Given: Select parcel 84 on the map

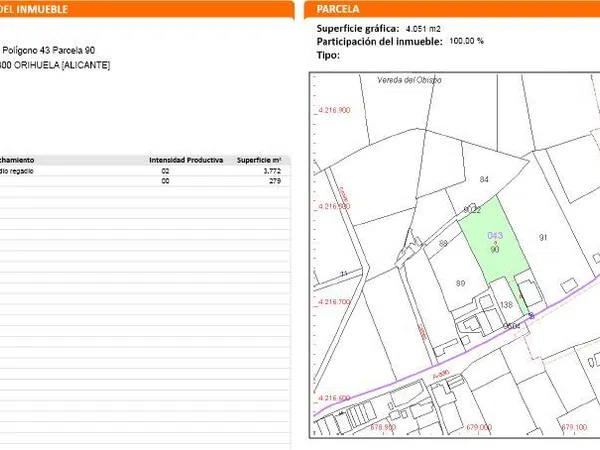Looking at the screenshot, I should click(x=484, y=180).
